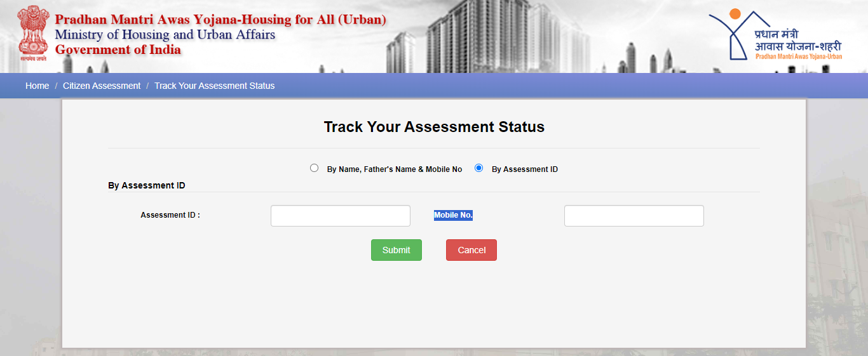Click the Track Your Assessment Status page title
The width and height of the screenshot is (868, 356).
pos(434,127)
